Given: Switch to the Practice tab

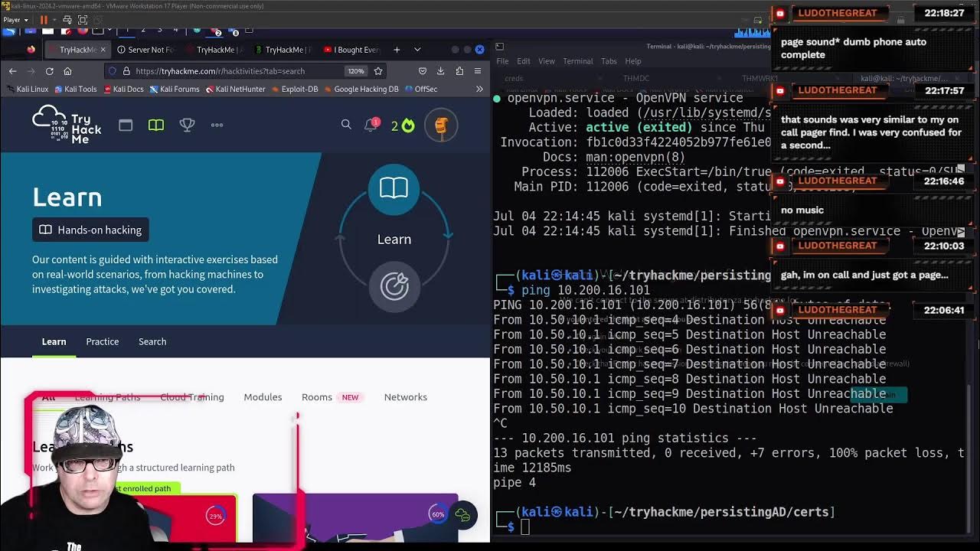Looking at the screenshot, I should (102, 341).
